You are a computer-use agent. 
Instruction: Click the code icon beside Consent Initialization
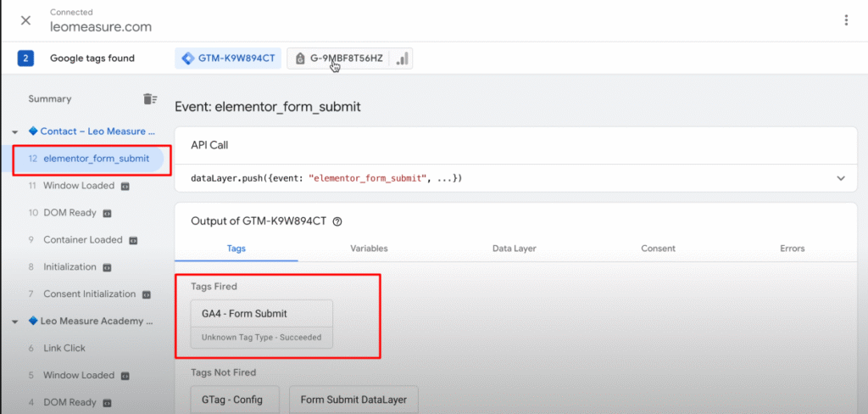point(146,294)
